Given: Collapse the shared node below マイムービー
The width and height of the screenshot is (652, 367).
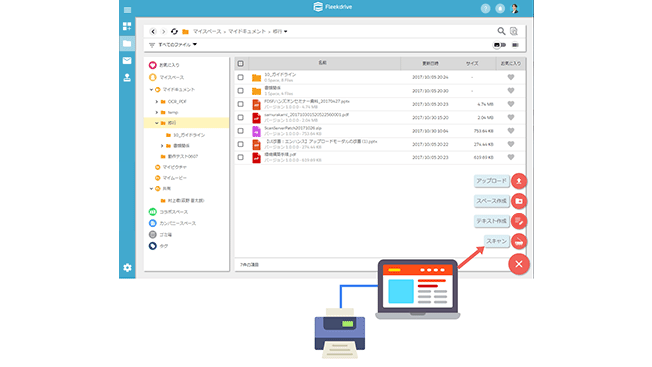Looking at the screenshot, I should click(151, 189).
